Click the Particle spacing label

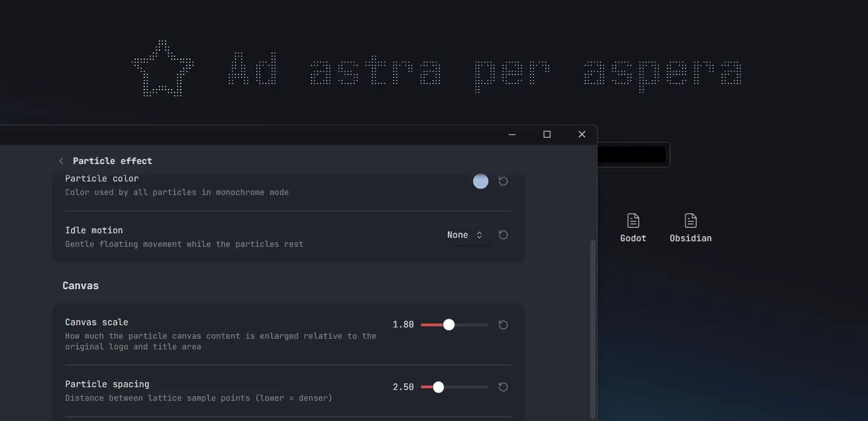(107, 384)
